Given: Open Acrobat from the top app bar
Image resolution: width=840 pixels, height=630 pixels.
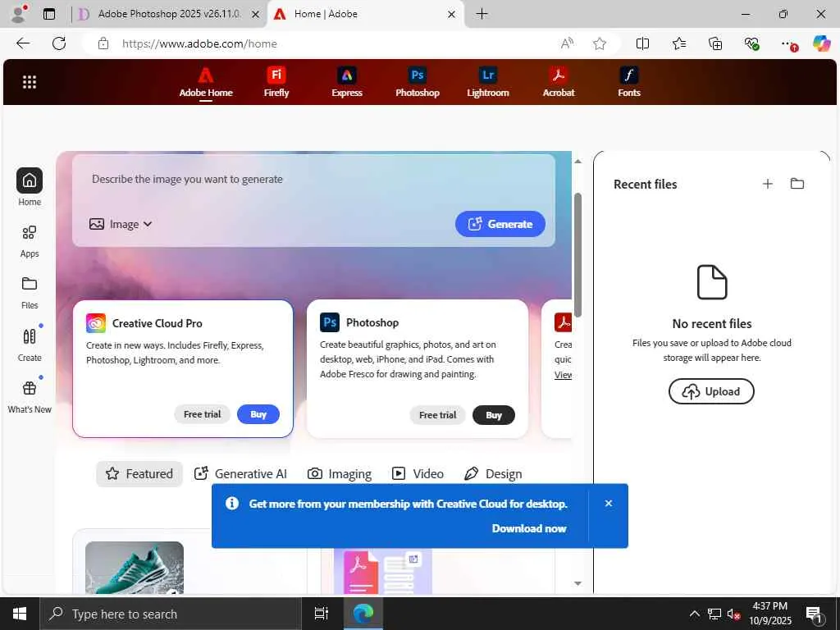Looking at the screenshot, I should (x=559, y=83).
